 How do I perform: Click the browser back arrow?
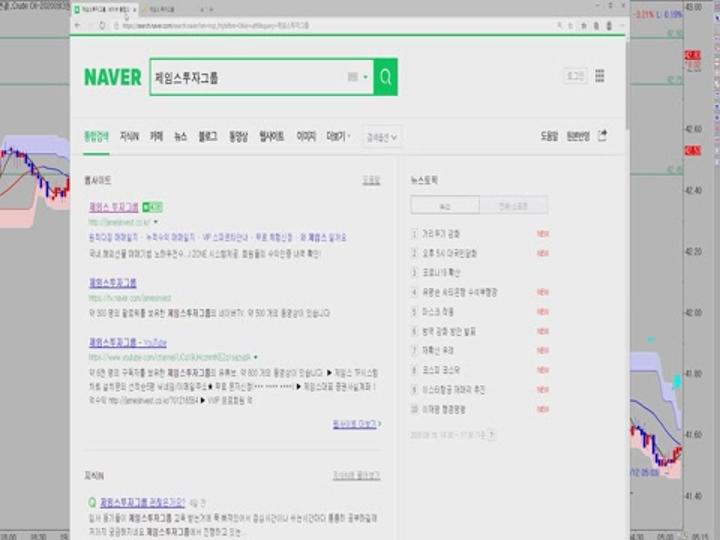click(78, 25)
